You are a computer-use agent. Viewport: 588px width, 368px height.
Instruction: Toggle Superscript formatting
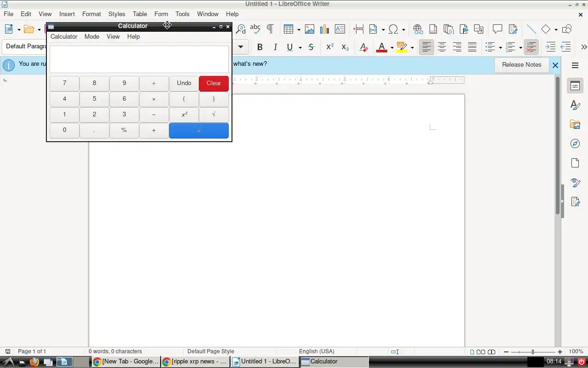(x=330, y=47)
